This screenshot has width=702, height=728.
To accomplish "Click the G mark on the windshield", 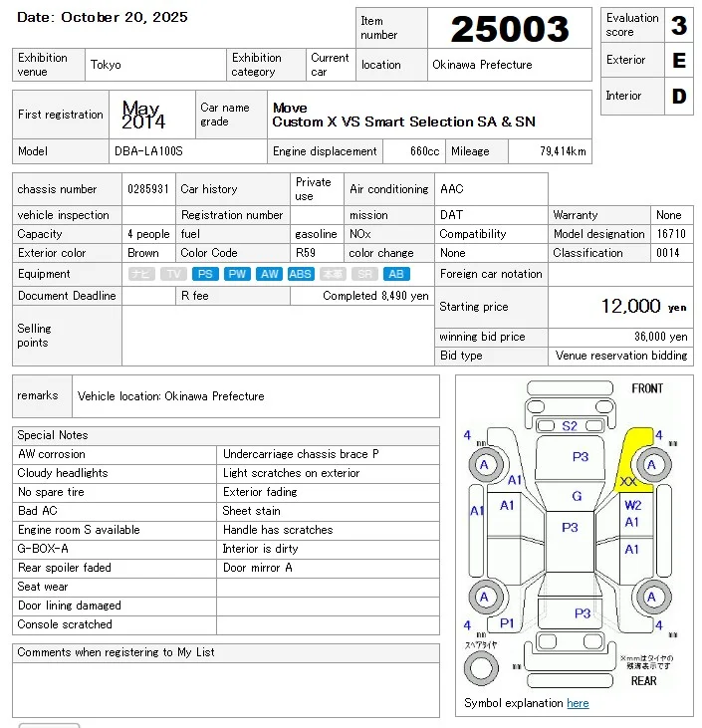I will tap(576, 496).
